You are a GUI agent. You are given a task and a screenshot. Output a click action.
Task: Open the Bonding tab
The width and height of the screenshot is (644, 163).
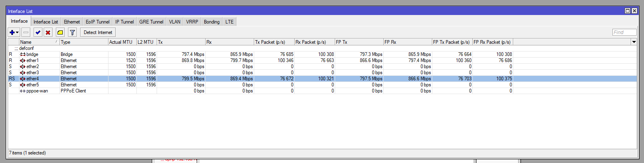[x=212, y=22]
